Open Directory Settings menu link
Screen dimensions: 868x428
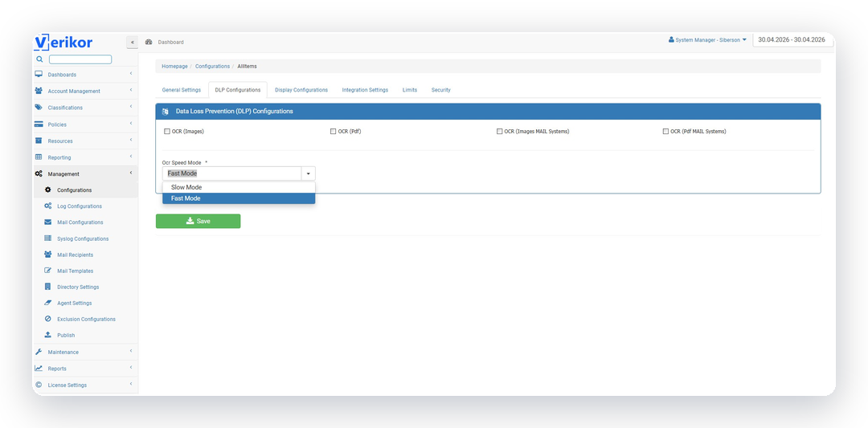point(78,287)
